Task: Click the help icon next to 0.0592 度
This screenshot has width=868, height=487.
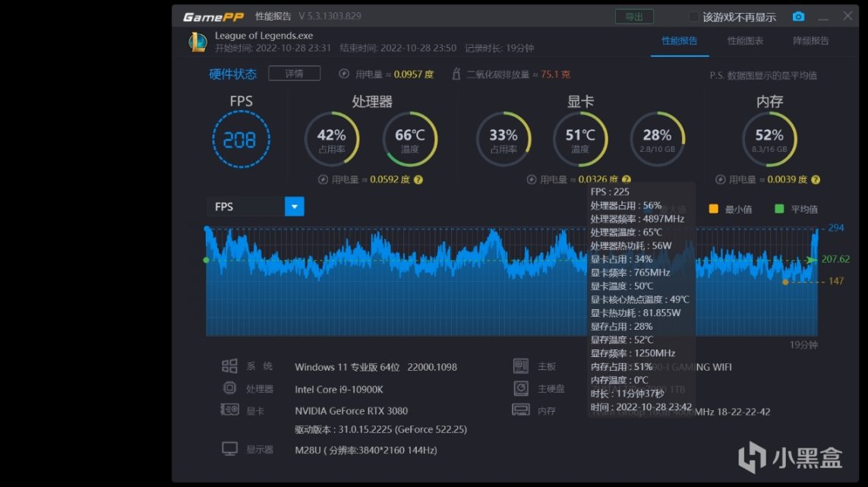Action: (x=418, y=179)
